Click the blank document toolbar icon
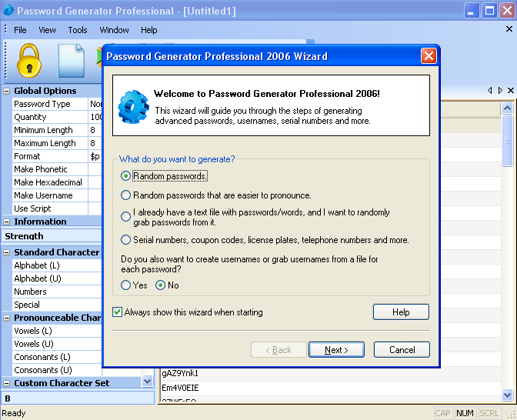This screenshot has height=420, width=517. [72, 61]
